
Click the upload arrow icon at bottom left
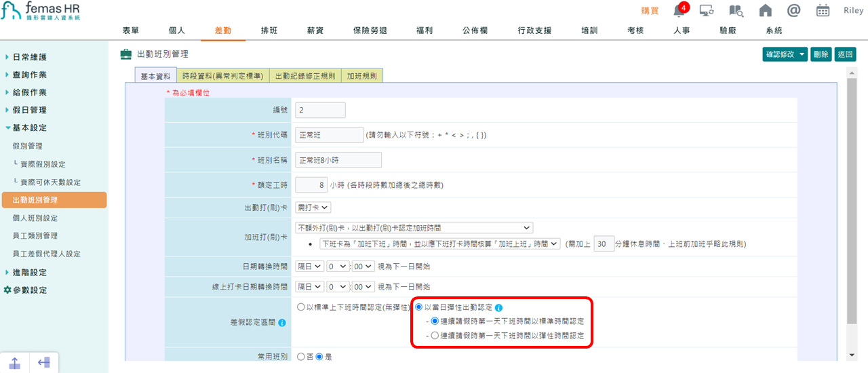[15, 362]
